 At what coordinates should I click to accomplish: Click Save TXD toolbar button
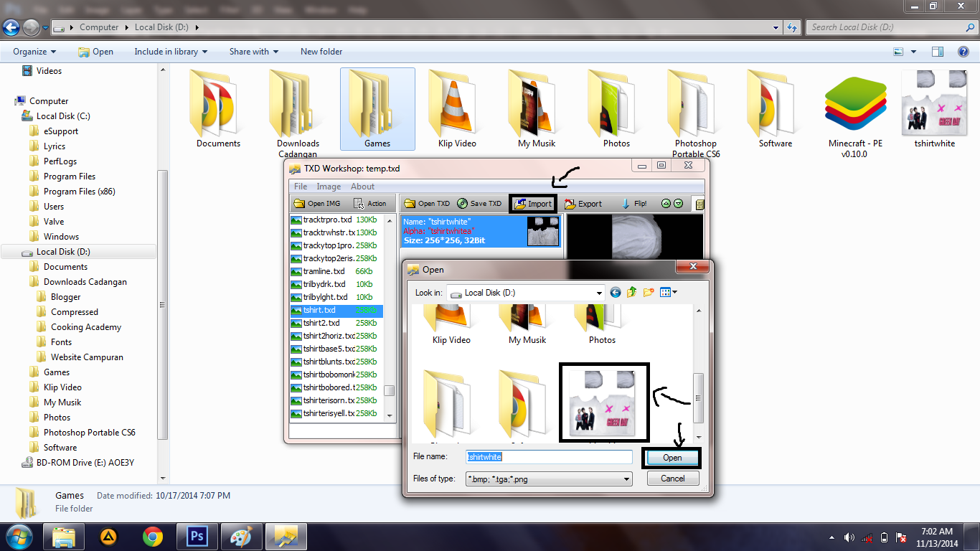[479, 204]
